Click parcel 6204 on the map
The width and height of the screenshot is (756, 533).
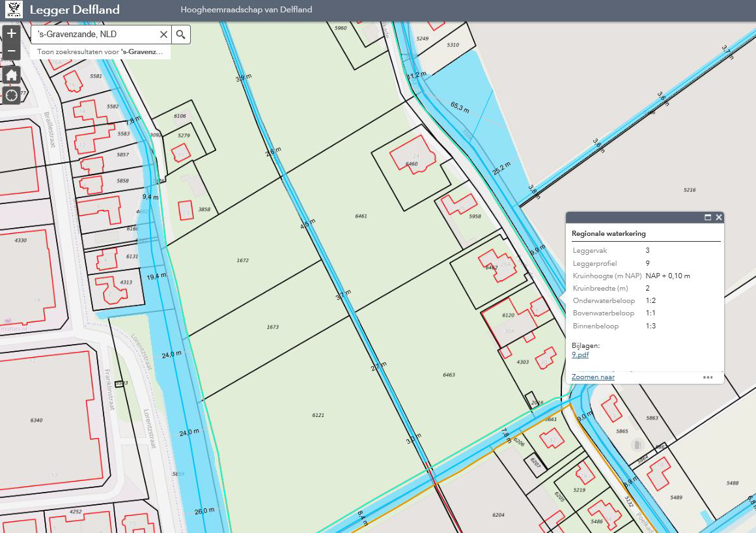click(499, 515)
